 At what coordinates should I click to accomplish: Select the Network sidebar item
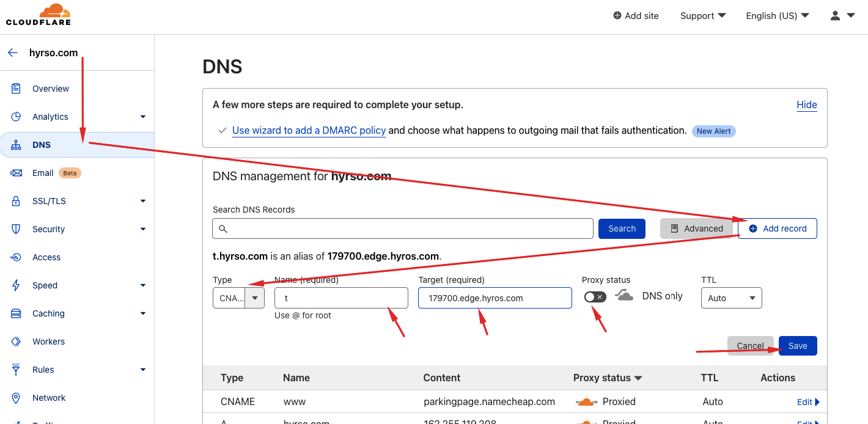[49, 397]
